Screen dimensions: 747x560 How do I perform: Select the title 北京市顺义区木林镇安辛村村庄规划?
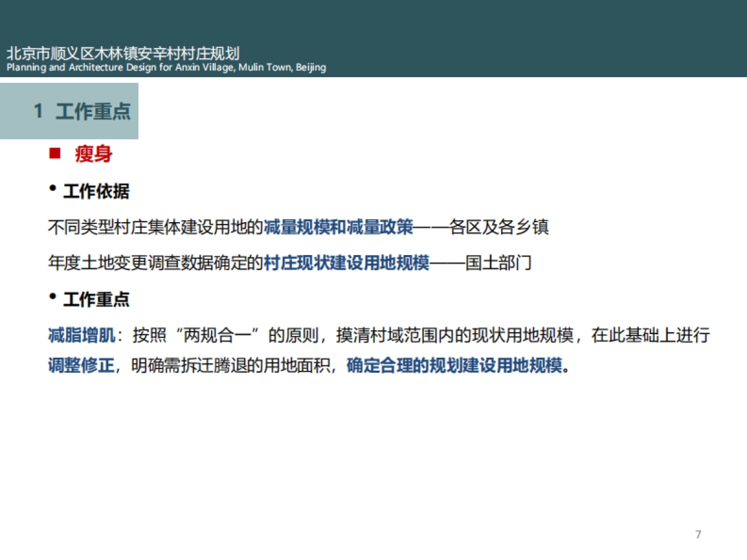pos(125,54)
